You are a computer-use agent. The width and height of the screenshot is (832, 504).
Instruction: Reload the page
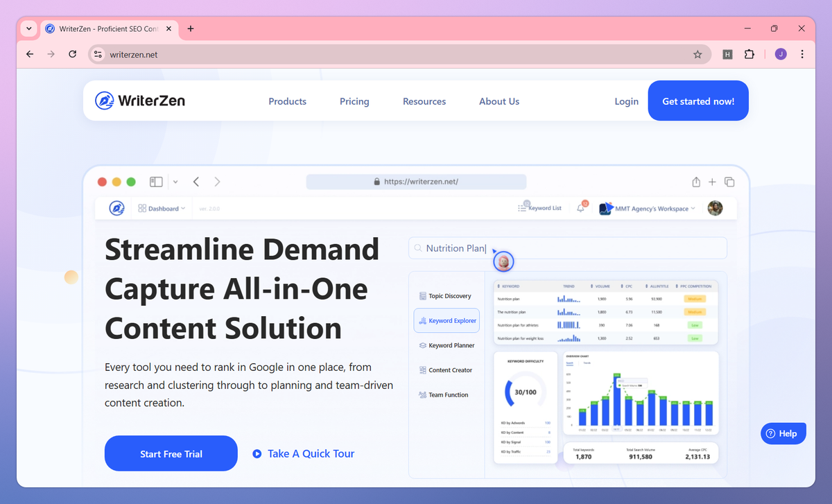72,54
